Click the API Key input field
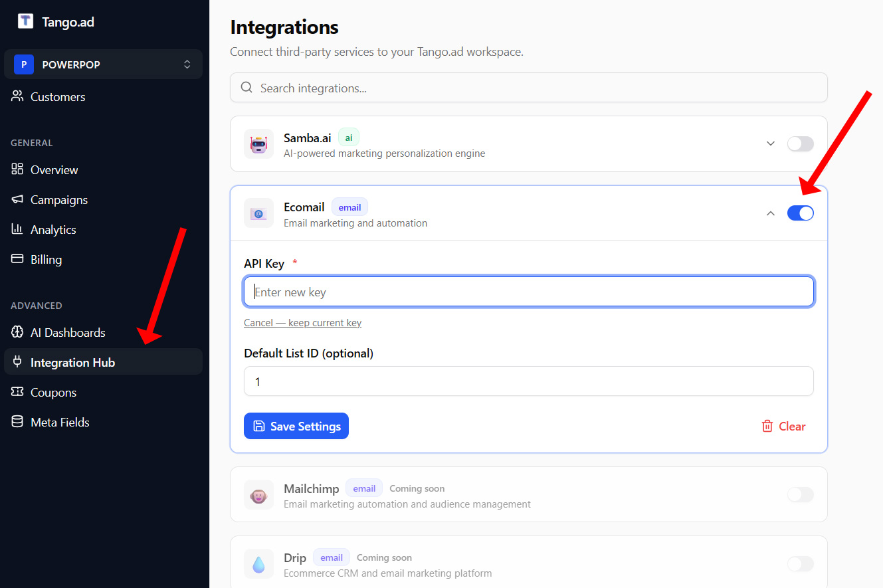Viewport: 883px width, 588px height. pos(529,292)
